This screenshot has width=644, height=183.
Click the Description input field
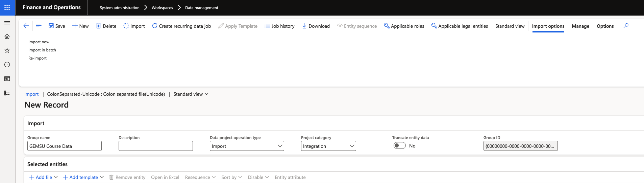pyautogui.click(x=156, y=146)
